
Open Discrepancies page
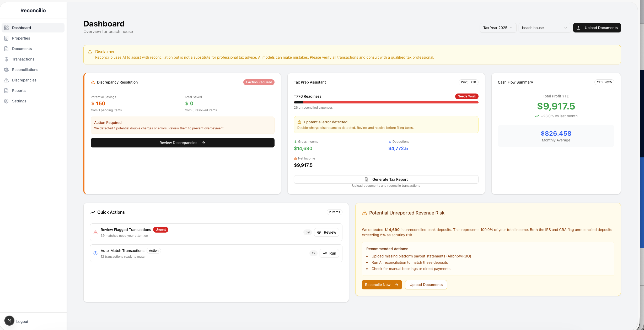coord(33,80)
